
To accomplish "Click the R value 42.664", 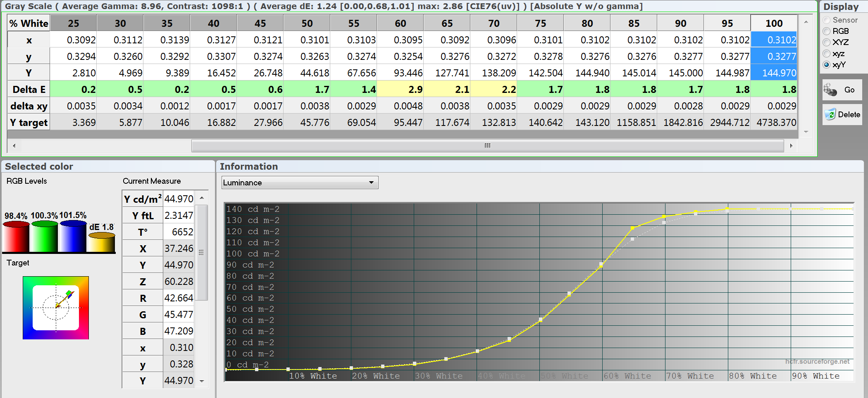I will point(179,298).
